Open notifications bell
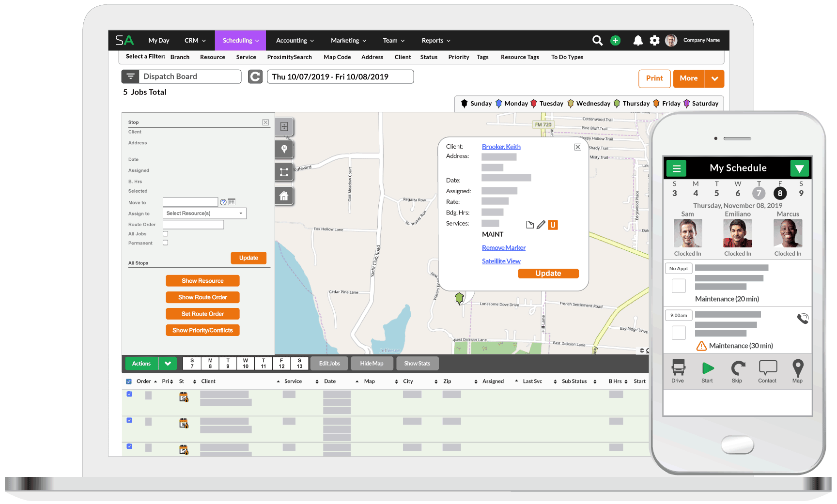Viewport: 837px width, 504px height. tap(638, 41)
